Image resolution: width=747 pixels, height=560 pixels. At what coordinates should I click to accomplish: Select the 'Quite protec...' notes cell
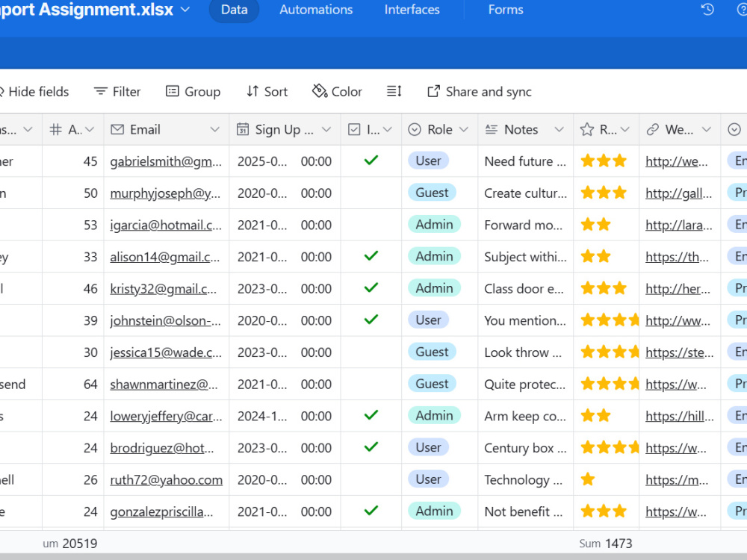[525, 385]
